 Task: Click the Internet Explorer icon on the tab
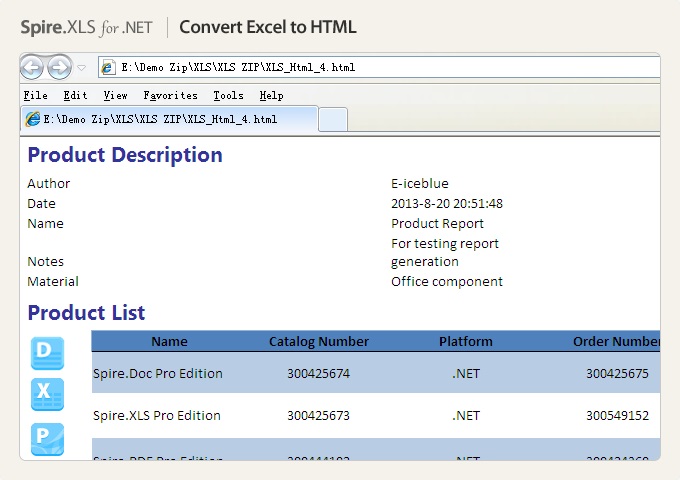point(33,119)
